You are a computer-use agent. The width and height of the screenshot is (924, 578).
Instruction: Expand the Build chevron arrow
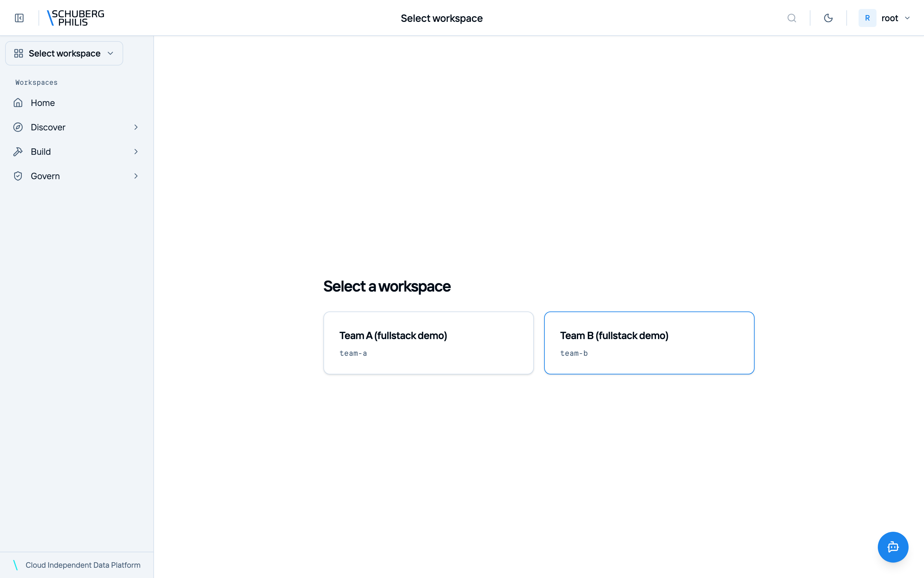point(136,152)
